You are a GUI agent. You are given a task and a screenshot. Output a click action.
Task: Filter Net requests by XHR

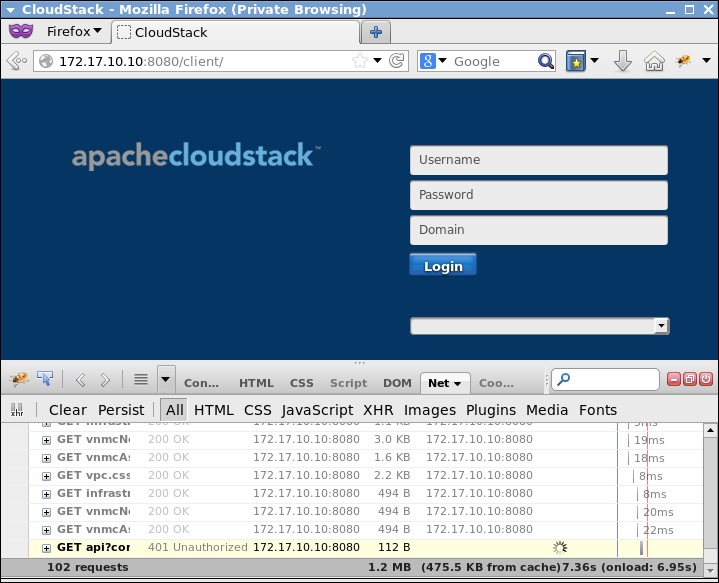(x=378, y=410)
